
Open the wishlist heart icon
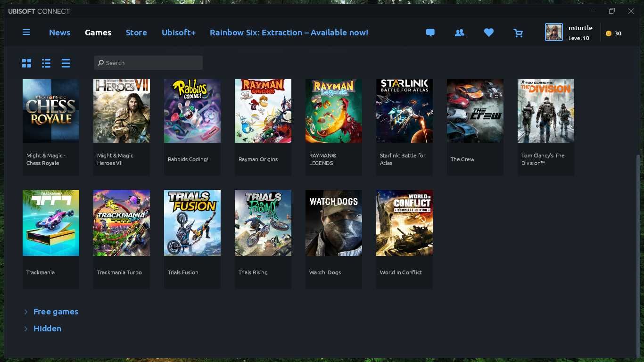(489, 33)
